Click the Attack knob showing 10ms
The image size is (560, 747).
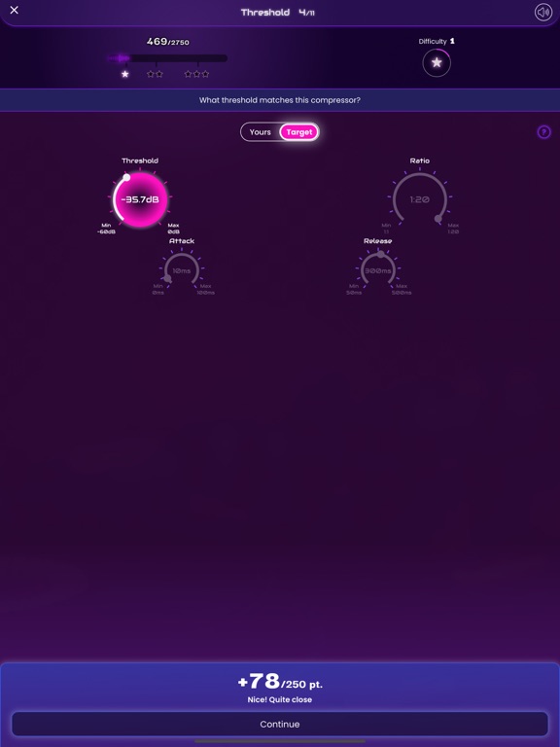[182, 270]
